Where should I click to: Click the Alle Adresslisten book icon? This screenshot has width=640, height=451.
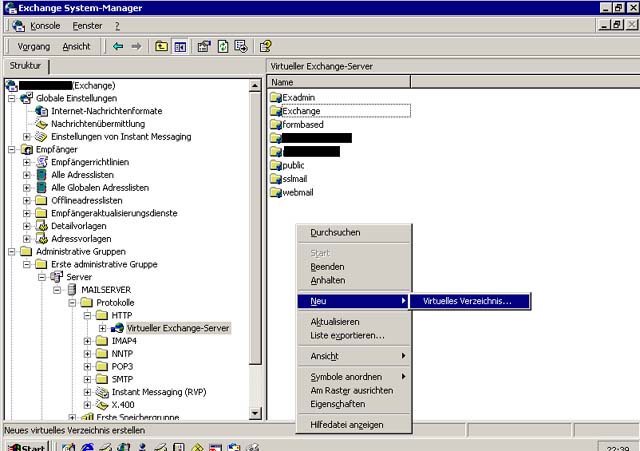coord(41,175)
